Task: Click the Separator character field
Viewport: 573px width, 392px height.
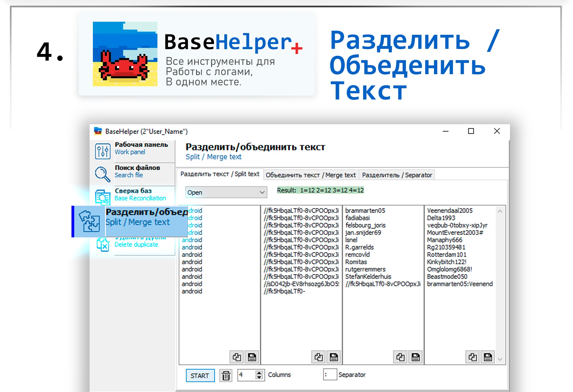Action: click(330, 375)
